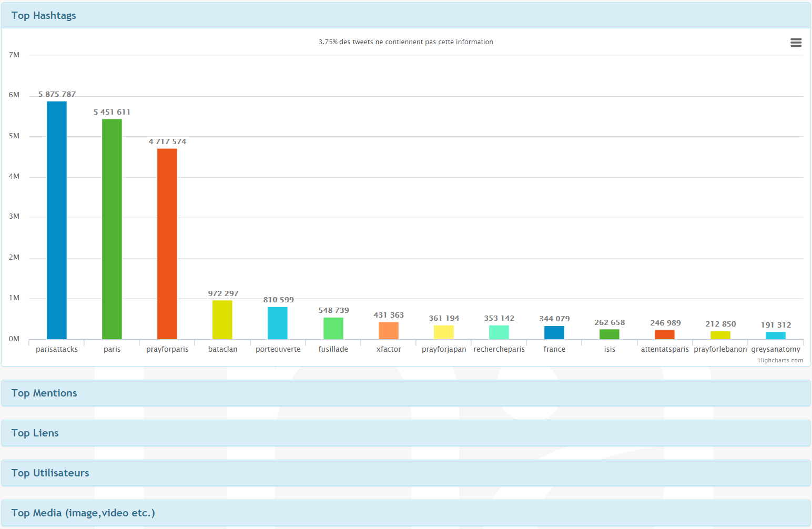The height and width of the screenshot is (529, 812).
Task: Click the value label 810 599
Action: (x=279, y=300)
